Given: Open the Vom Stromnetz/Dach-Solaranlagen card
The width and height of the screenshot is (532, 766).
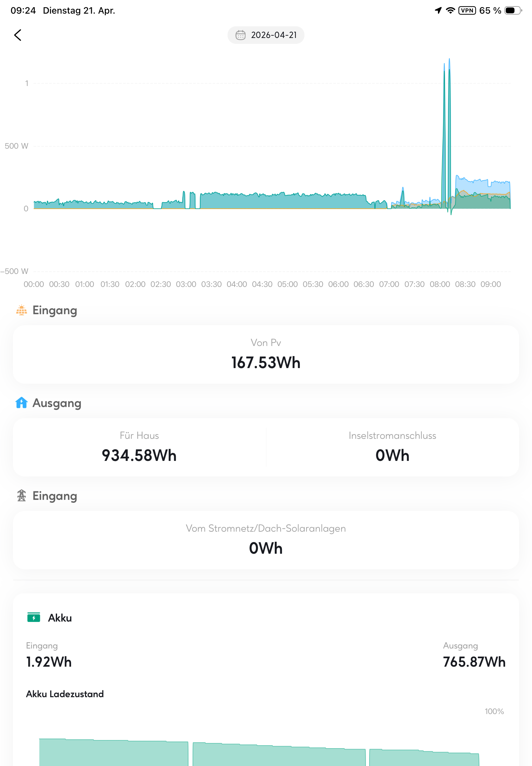Looking at the screenshot, I should (266, 539).
